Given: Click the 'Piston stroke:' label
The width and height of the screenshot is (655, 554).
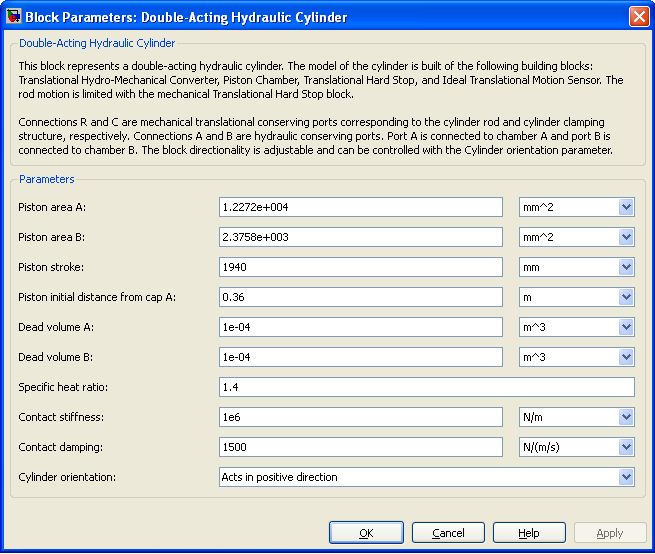Looking at the screenshot, I should 51,267.
